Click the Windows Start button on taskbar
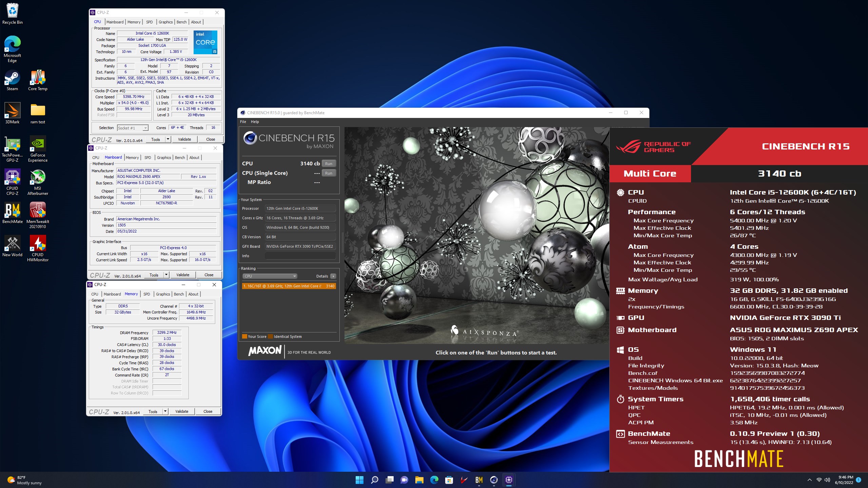Screen dimensions: 868x488 pyautogui.click(x=359, y=480)
